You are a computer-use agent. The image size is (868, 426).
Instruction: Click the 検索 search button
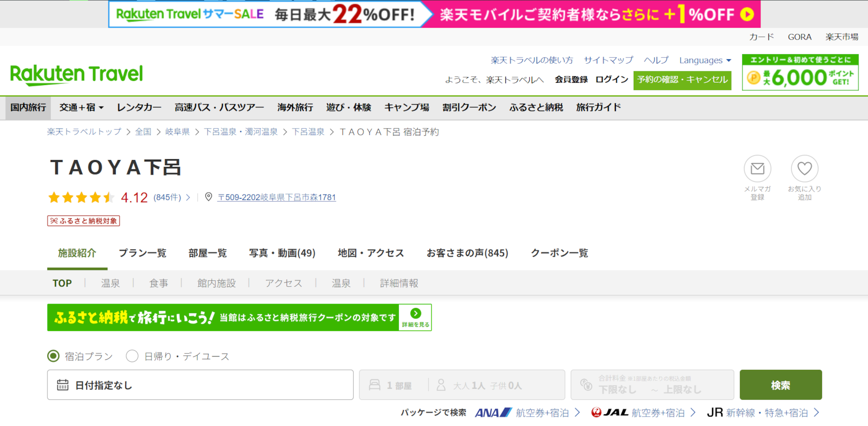[780, 385]
